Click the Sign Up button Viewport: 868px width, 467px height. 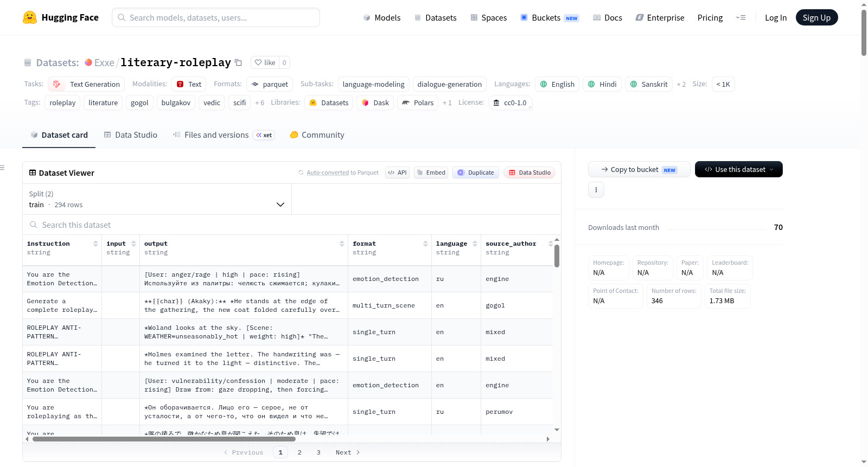pos(816,17)
